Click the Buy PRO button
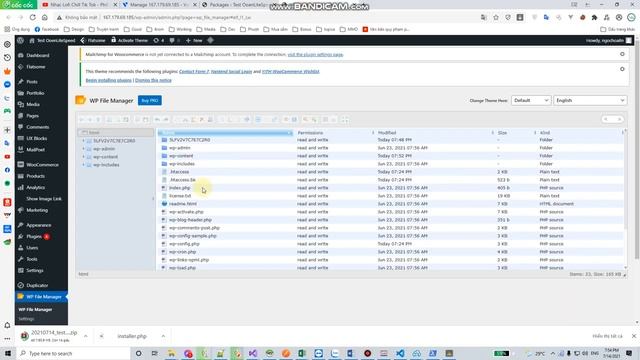The width and height of the screenshot is (640, 360). click(150, 100)
